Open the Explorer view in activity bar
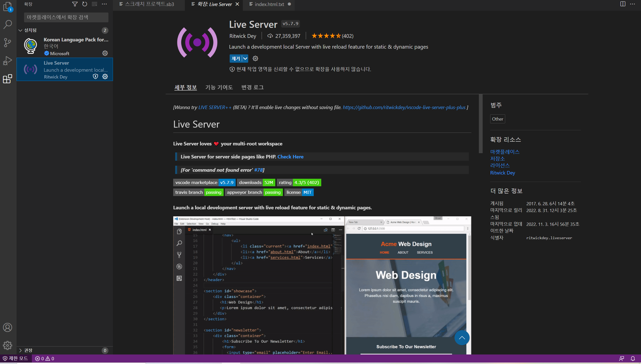Image resolution: width=641 pixels, height=364 pixels. (8, 7)
